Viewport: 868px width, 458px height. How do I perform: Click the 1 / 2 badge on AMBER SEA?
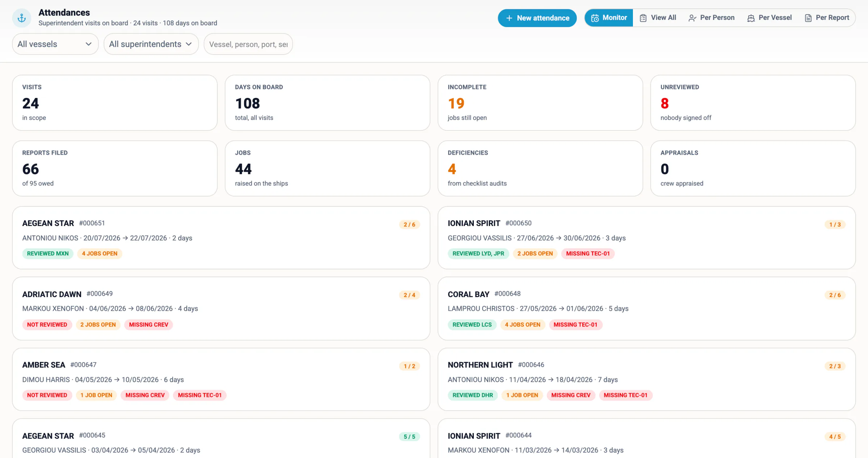click(409, 366)
